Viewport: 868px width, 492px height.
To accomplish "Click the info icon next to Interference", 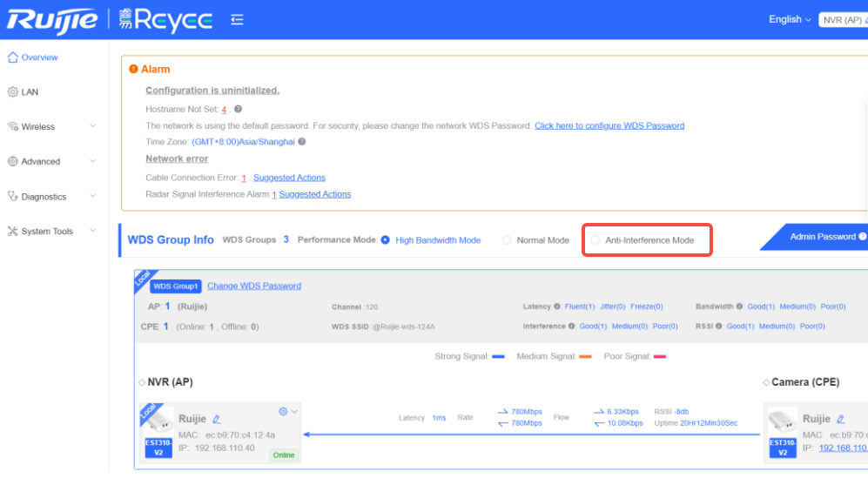I will click(571, 327).
